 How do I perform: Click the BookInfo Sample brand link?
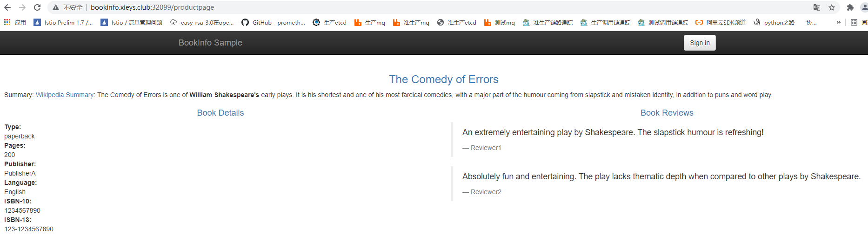click(x=210, y=43)
